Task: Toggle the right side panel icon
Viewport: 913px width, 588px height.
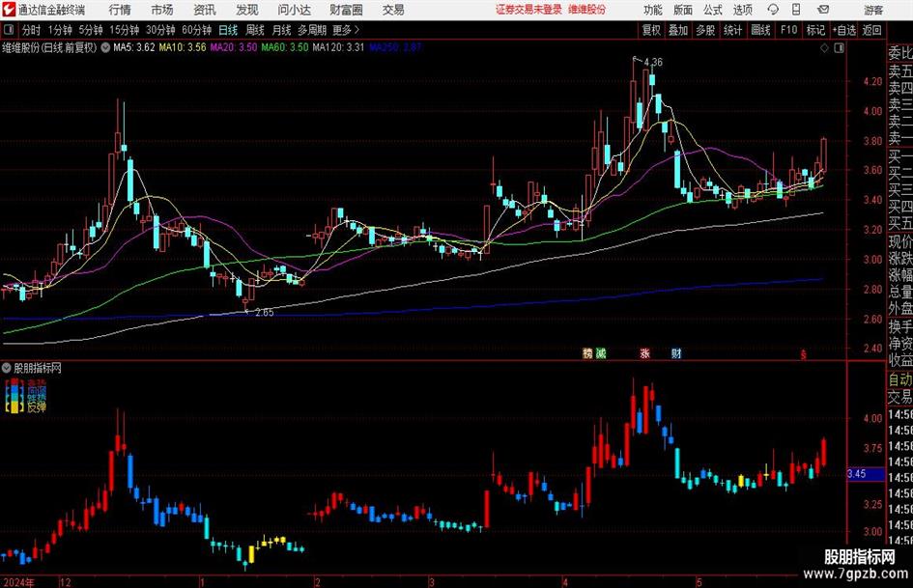Action: (839, 48)
